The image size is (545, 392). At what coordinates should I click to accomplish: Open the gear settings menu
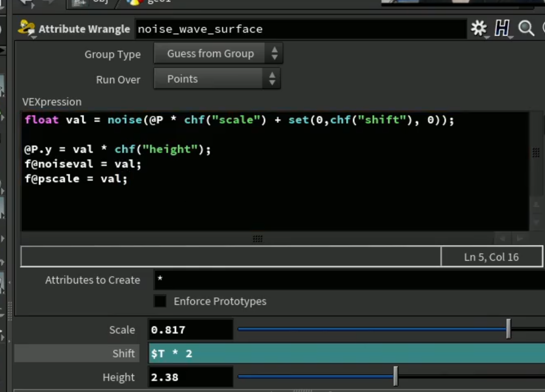click(x=479, y=28)
